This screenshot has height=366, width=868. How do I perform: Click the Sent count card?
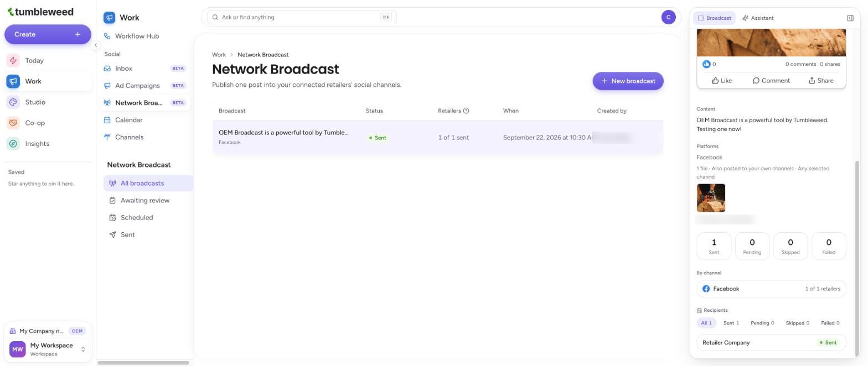point(714,246)
